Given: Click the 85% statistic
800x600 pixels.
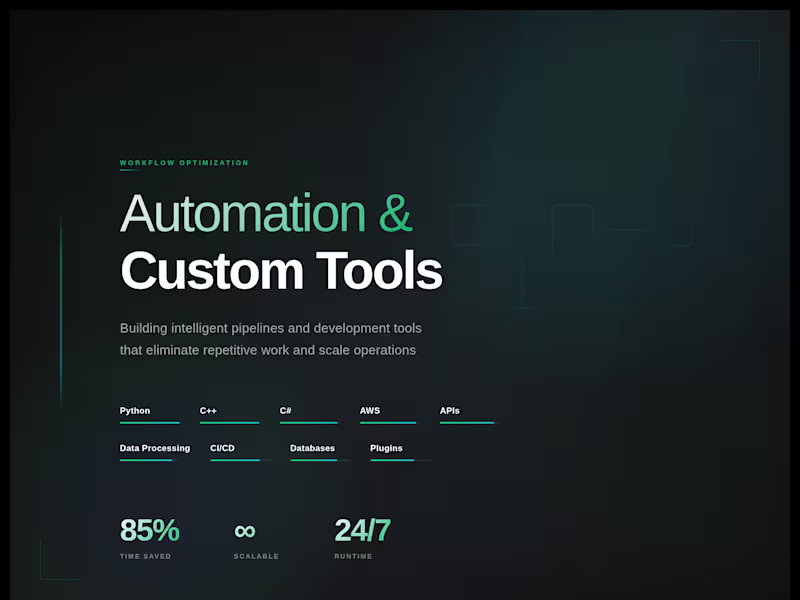Looking at the screenshot, I should (x=150, y=531).
